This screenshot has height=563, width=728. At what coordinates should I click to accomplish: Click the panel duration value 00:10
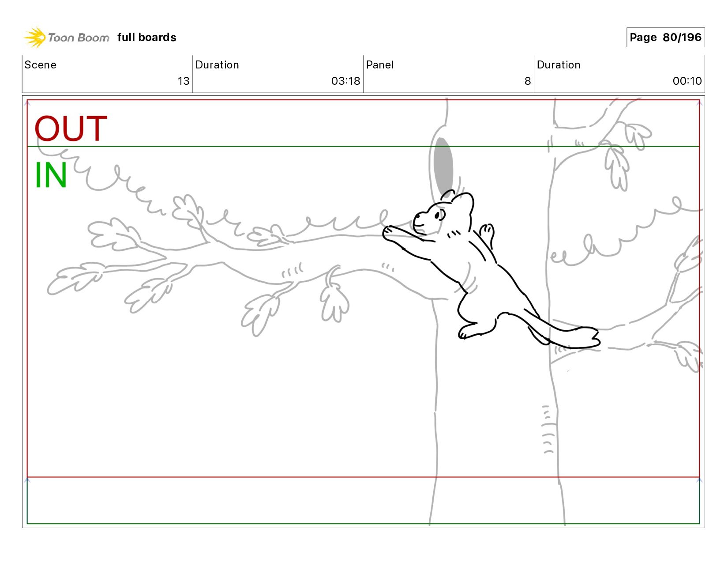(x=687, y=81)
